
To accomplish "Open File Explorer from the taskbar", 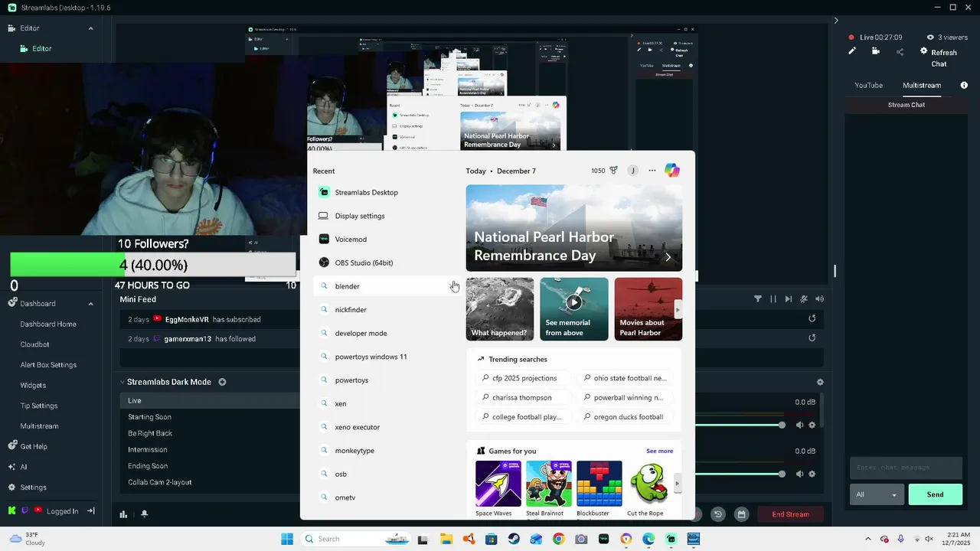I will coord(446,539).
